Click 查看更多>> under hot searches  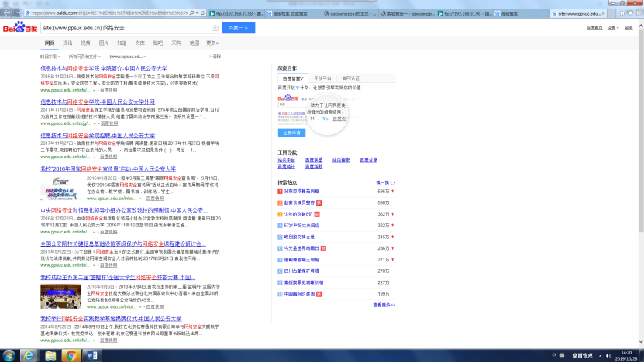pyautogui.click(x=384, y=305)
